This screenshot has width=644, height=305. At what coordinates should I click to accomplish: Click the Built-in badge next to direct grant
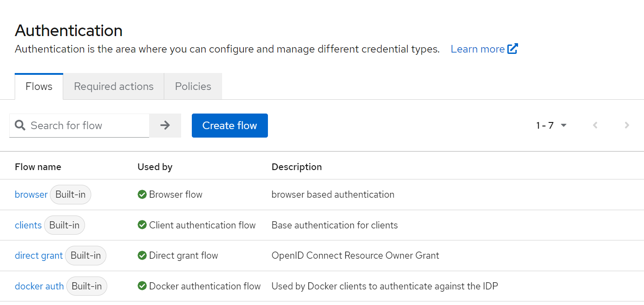pos(85,255)
